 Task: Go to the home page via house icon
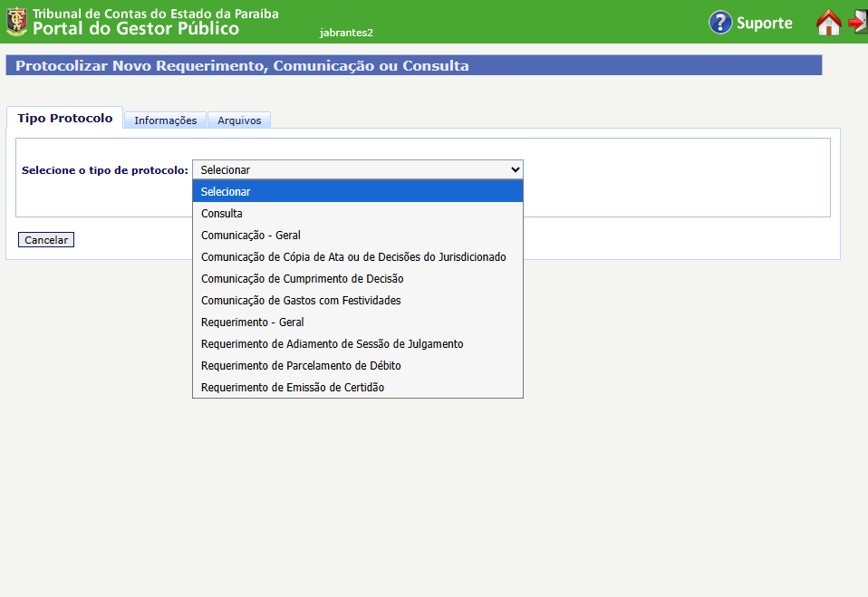click(828, 23)
